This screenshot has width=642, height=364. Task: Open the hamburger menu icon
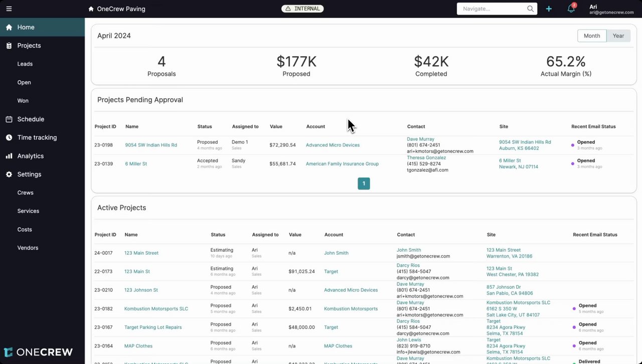pyautogui.click(x=9, y=9)
